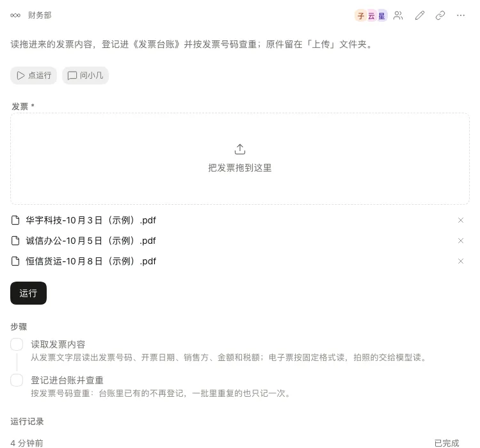Click the 步骤 section heading

click(19, 326)
